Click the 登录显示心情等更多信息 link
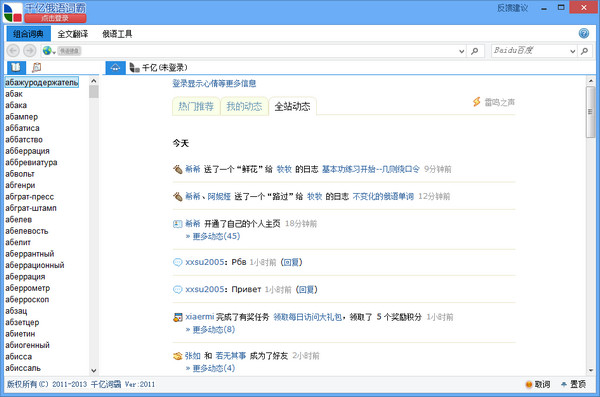The height and width of the screenshot is (397, 600). [x=214, y=83]
